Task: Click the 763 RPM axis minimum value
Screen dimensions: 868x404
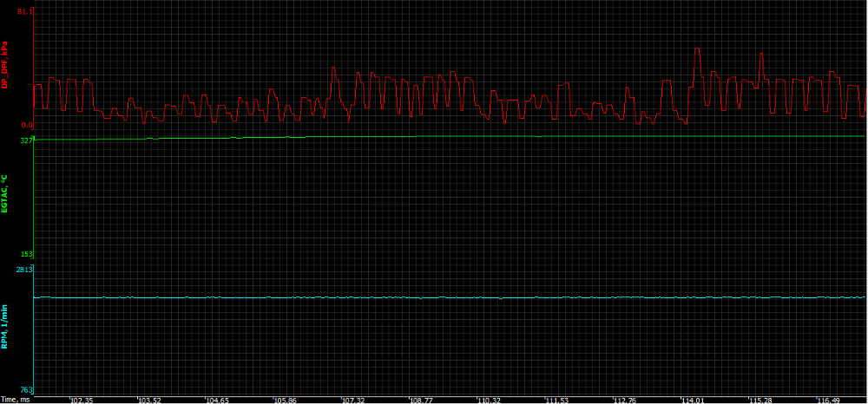Action: (25, 391)
